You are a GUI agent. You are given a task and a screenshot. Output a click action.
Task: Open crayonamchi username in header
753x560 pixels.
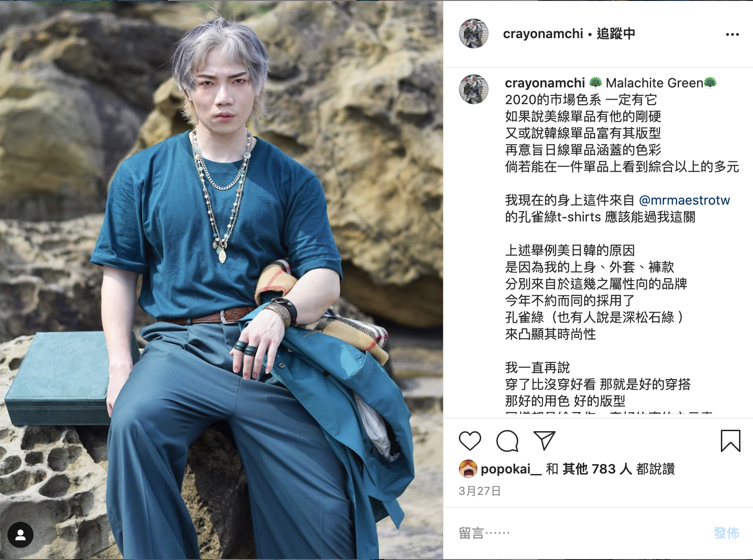[543, 33]
